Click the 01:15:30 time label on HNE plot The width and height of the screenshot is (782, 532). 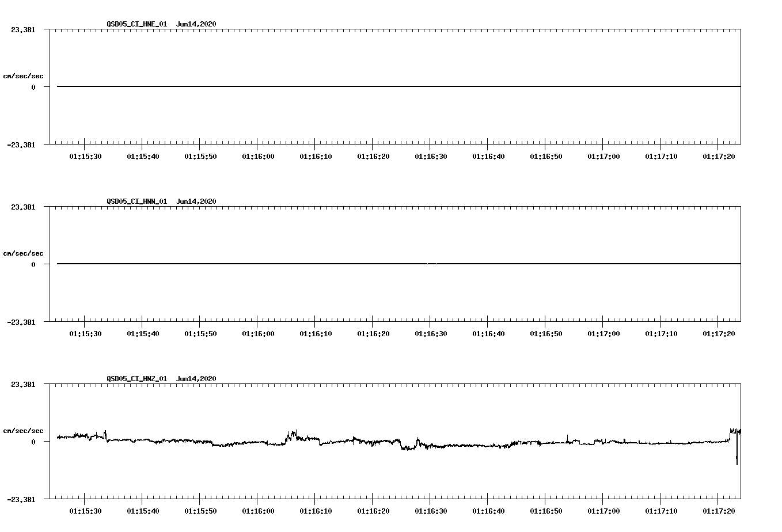point(85,157)
